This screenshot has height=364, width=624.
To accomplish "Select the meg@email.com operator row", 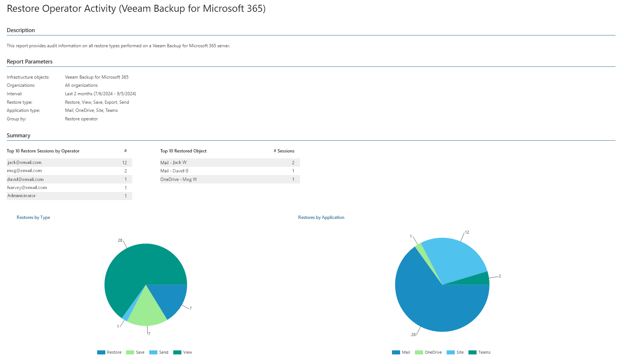I will (x=69, y=171).
